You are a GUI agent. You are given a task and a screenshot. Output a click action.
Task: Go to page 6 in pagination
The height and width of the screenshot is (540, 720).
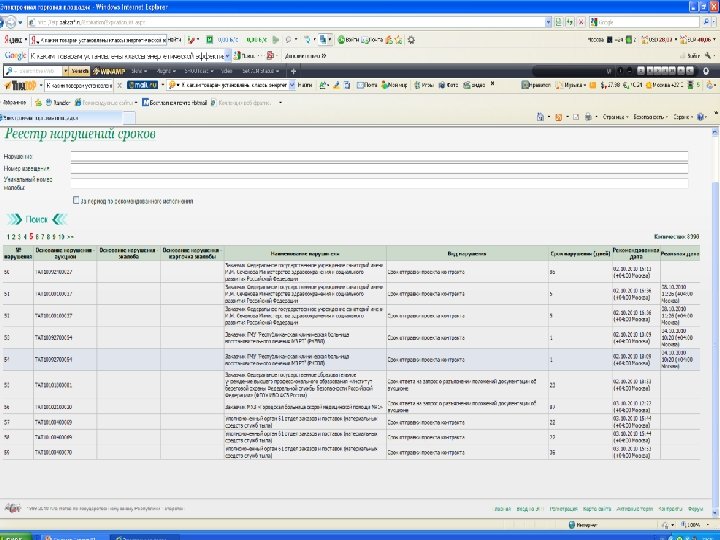pyautogui.click(x=37, y=235)
